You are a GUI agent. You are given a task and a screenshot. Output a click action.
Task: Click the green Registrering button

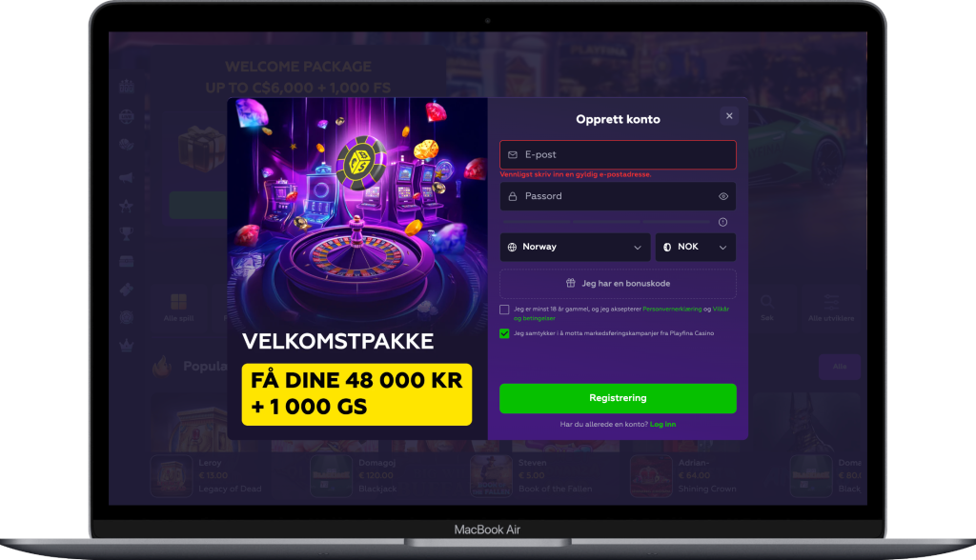tap(618, 398)
